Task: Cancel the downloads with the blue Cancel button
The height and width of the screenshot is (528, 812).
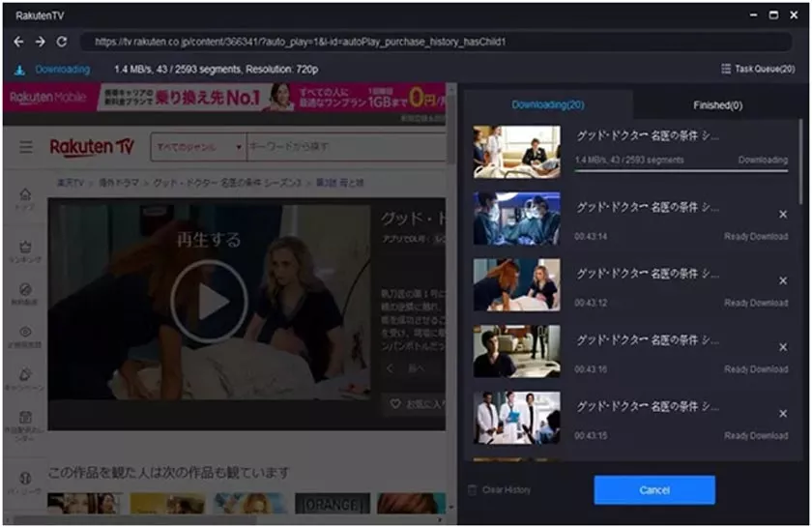Action: [654, 489]
